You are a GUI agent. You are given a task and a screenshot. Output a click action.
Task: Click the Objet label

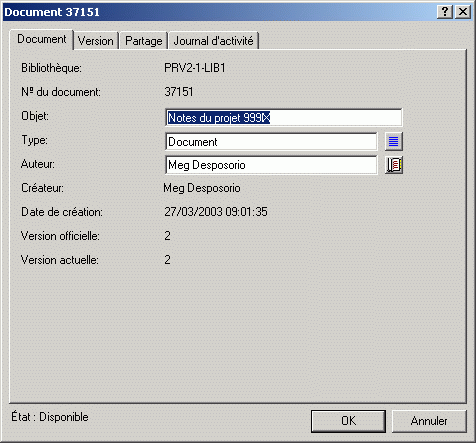point(35,116)
